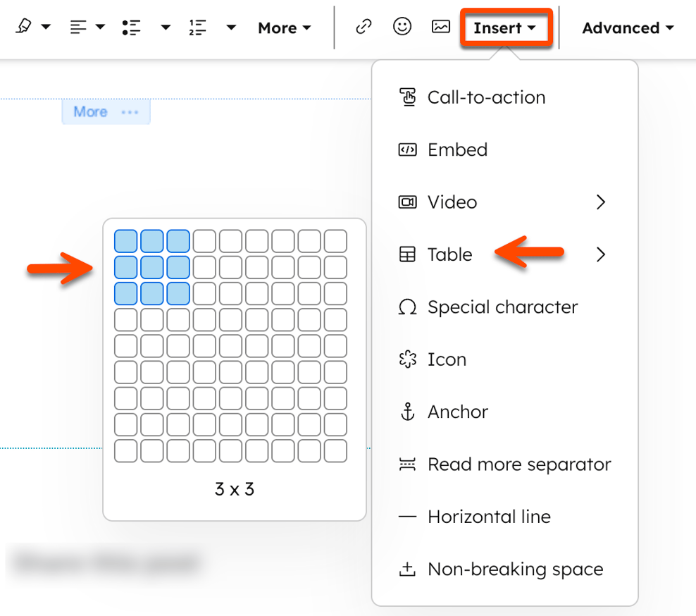Screen dimensions: 696x616
Task: Click the text alignment icon
Action: pyautogui.click(x=76, y=27)
